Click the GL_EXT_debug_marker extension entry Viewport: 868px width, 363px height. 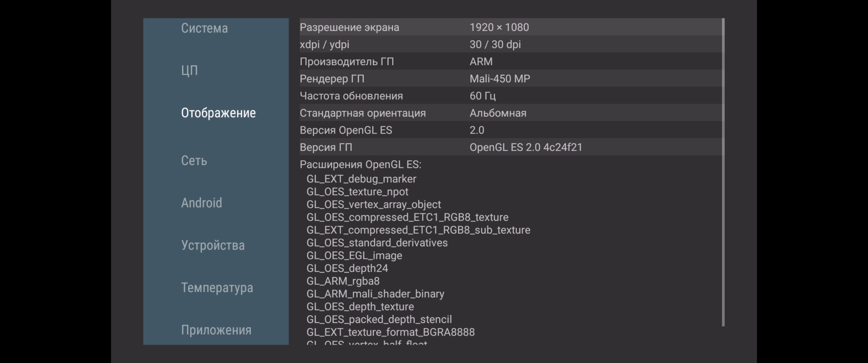click(x=361, y=179)
